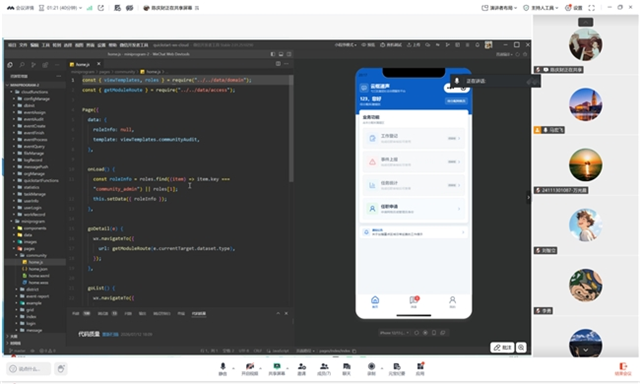Viewport: 640px width, 384px height.
Task: Open the arrow beside the 静音 mute button
Action: [233, 368]
